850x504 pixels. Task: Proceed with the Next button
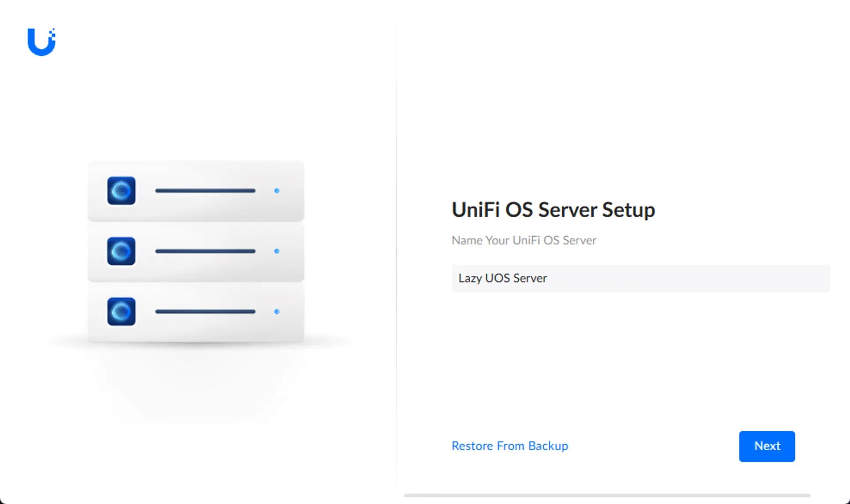click(767, 446)
